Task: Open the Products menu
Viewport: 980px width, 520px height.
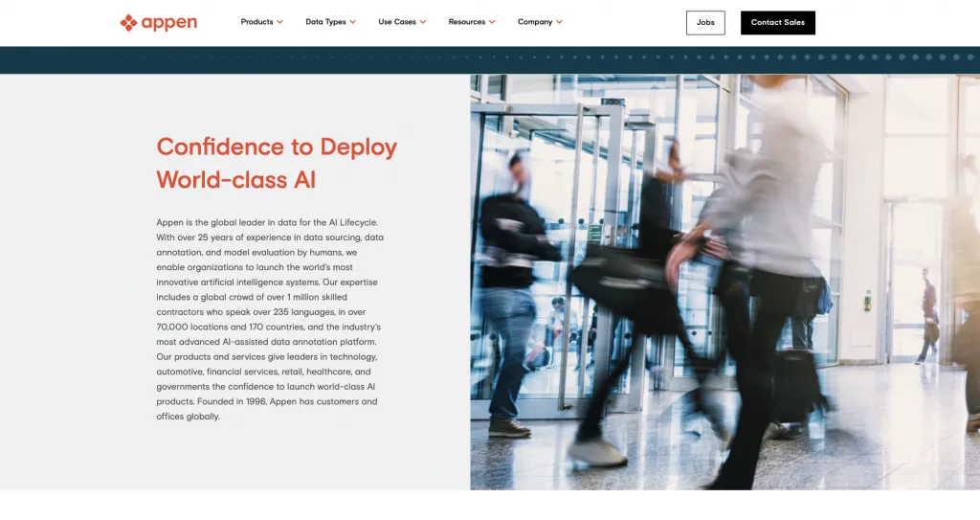Action: coord(256,22)
